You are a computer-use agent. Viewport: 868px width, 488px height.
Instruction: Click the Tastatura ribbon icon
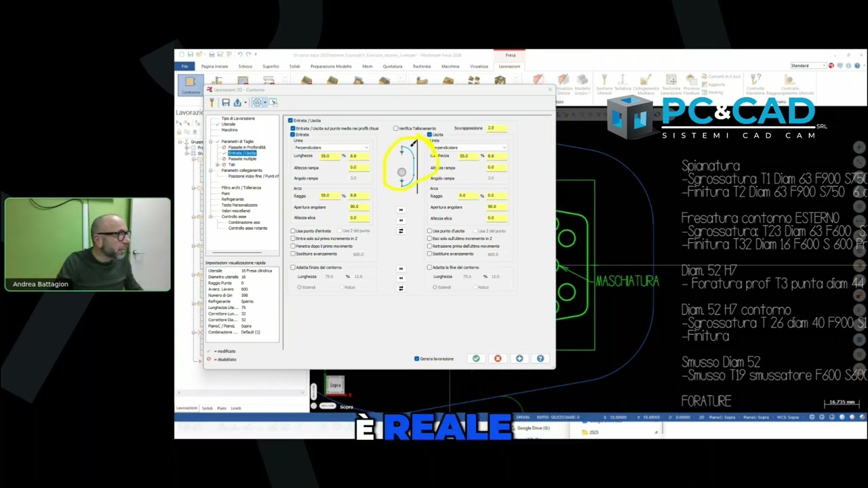[x=623, y=83]
